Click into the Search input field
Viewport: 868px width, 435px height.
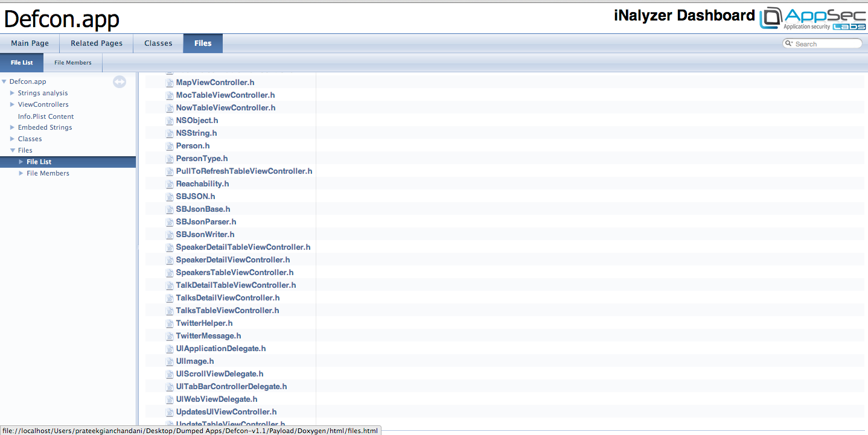tap(827, 43)
